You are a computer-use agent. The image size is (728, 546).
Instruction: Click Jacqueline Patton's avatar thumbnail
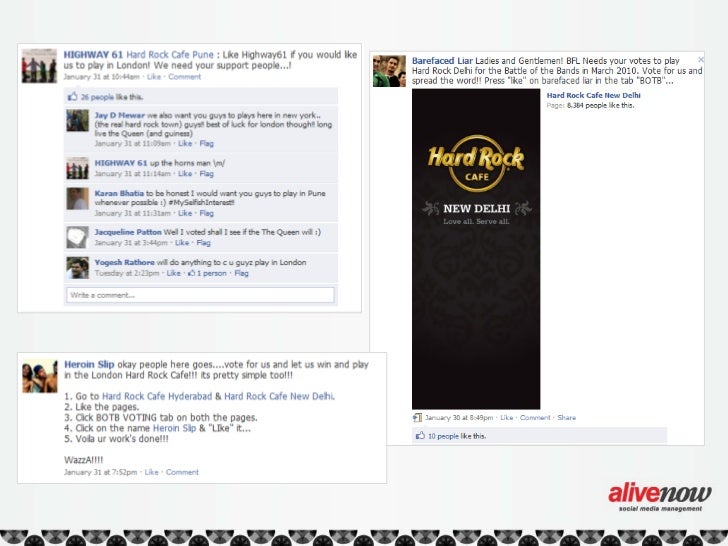(77, 237)
